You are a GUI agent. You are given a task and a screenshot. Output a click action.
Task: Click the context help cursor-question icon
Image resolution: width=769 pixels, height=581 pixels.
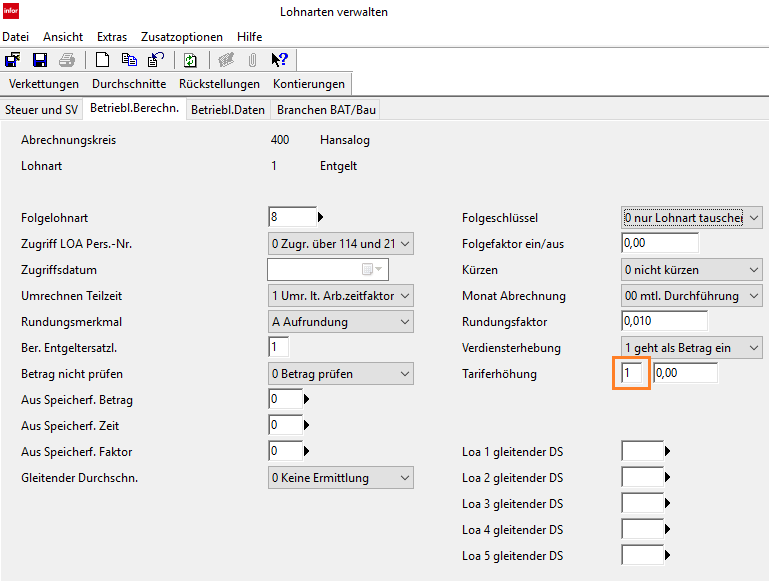tap(280, 60)
